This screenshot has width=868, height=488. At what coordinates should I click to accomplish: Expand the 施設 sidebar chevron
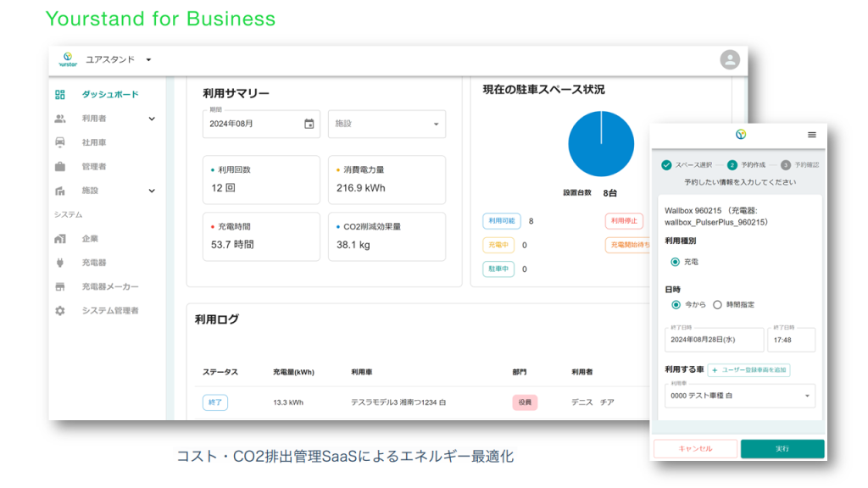click(x=153, y=191)
